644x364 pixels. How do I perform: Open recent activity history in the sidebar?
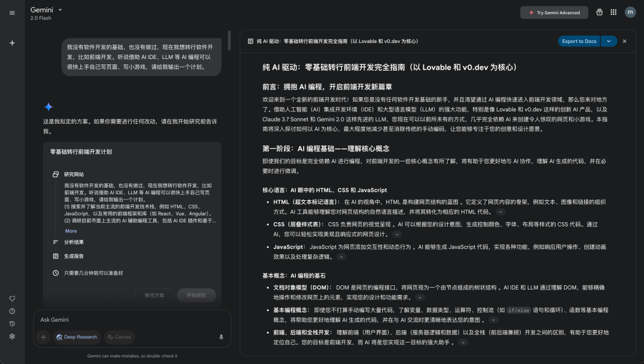click(x=11, y=323)
